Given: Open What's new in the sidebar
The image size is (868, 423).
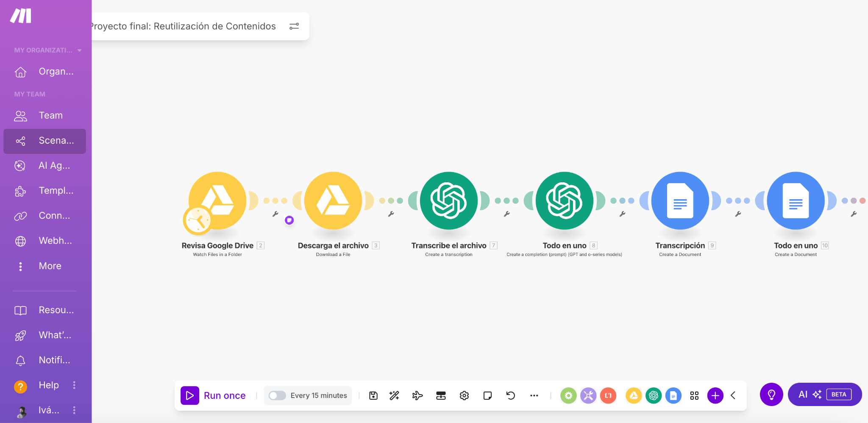Looking at the screenshot, I should [x=45, y=335].
